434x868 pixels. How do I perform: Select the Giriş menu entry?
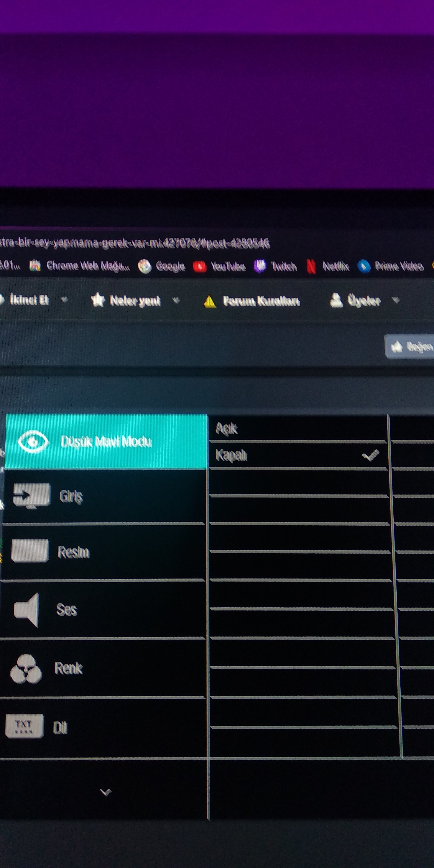click(104, 496)
